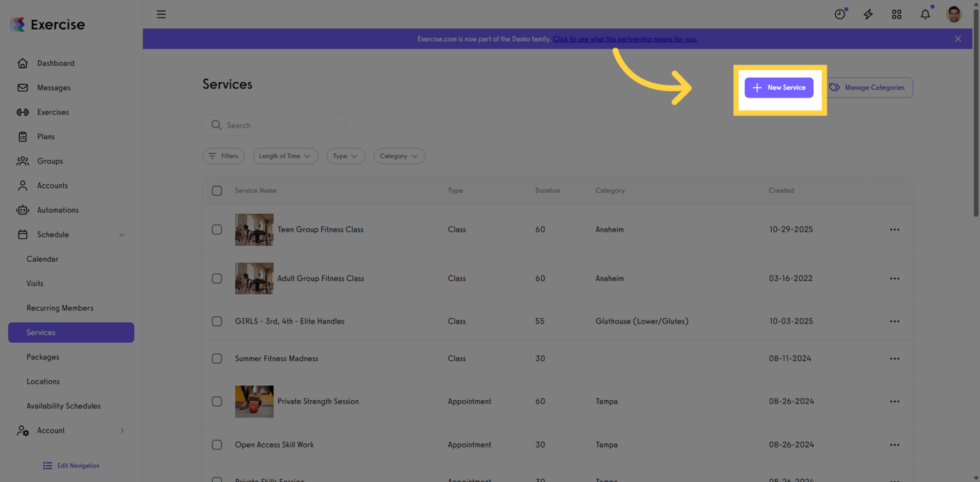The image size is (980, 482).
Task: Open notifications from the bell icon
Action: coord(925,14)
